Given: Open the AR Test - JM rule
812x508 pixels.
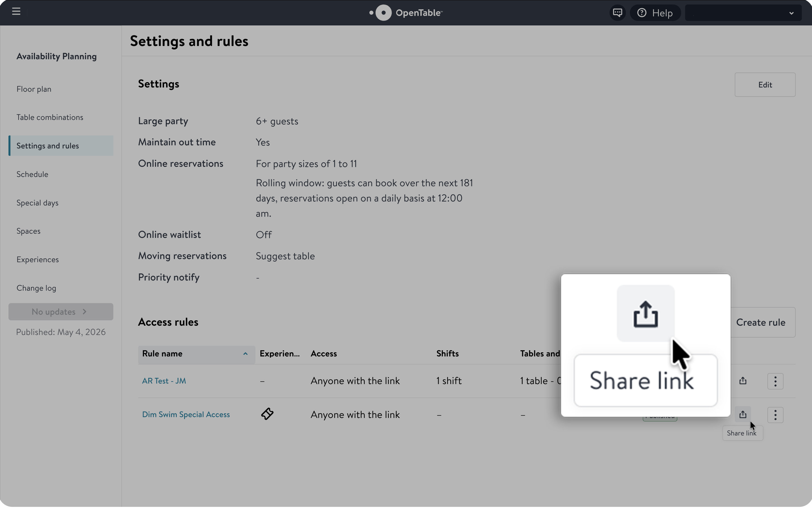Looking at the screenshot, I should click(x=164, y=381).
